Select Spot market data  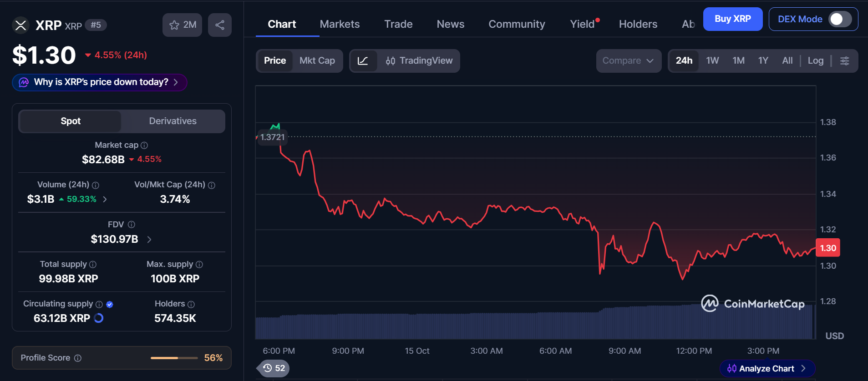pos(71,121)
